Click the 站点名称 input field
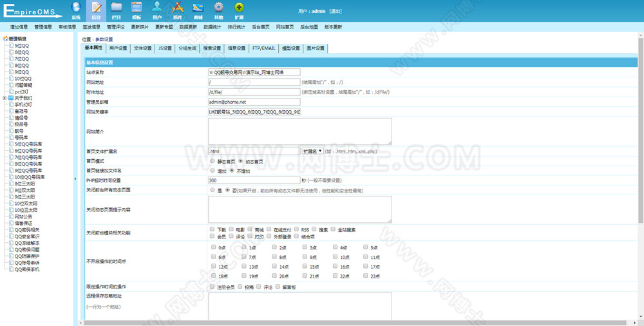The image size is (644, 326). point(254,72)
